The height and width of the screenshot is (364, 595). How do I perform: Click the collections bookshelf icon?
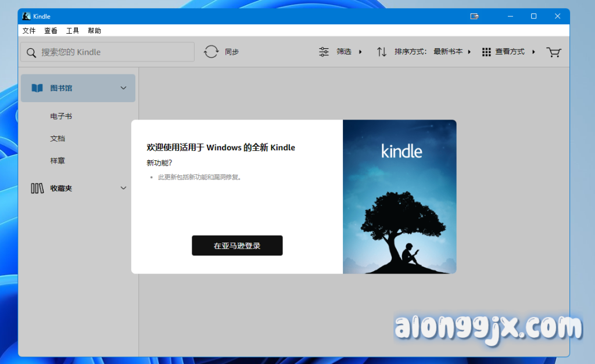[37, 188]
